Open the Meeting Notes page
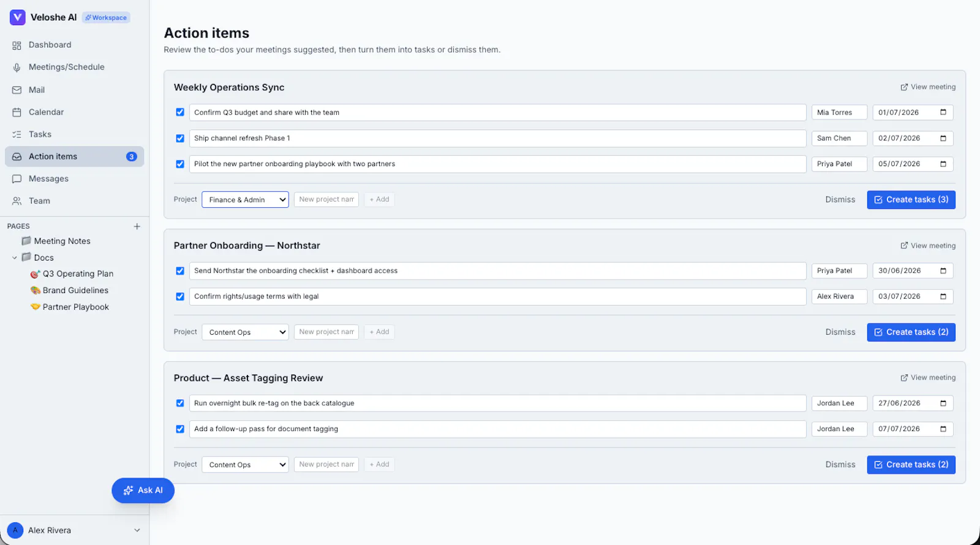Image resolution: width=980 pixels, height=545 pixels. click(62, 241)
